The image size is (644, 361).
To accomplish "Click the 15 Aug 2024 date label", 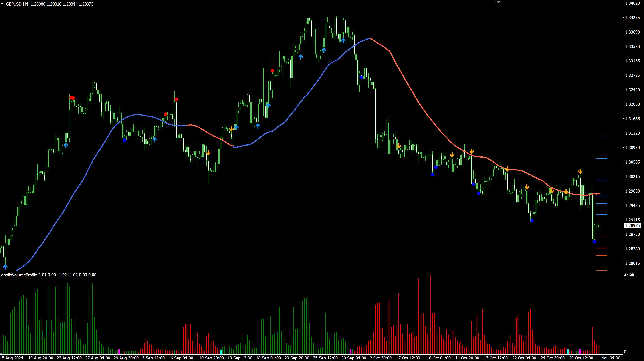I will [12, 358].
